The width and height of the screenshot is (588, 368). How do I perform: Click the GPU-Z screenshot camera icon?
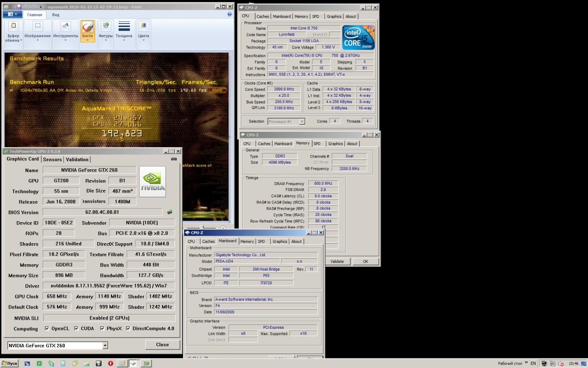174,159
